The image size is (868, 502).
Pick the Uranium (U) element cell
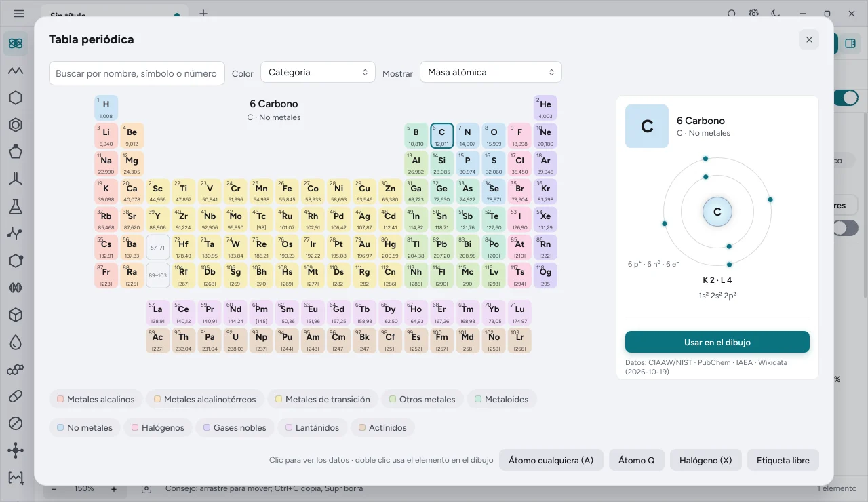pyautogui.click(x=235, y=341)
